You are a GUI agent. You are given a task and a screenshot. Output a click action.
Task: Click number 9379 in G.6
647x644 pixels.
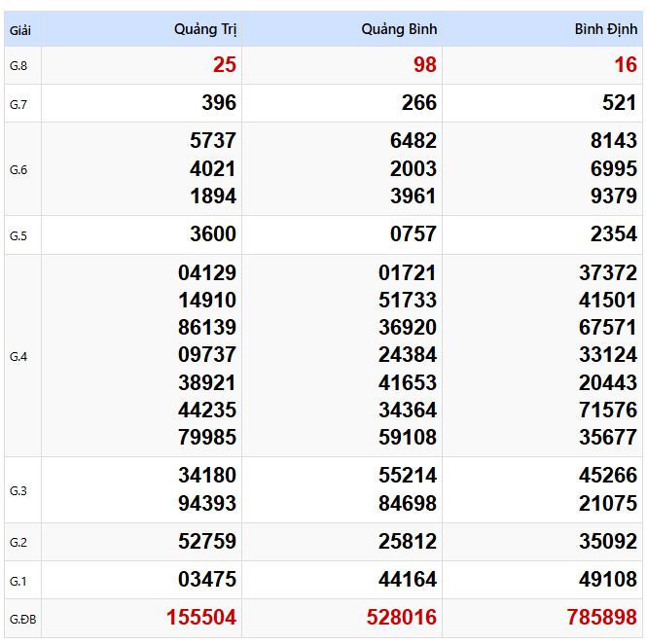tap(614, 196)
